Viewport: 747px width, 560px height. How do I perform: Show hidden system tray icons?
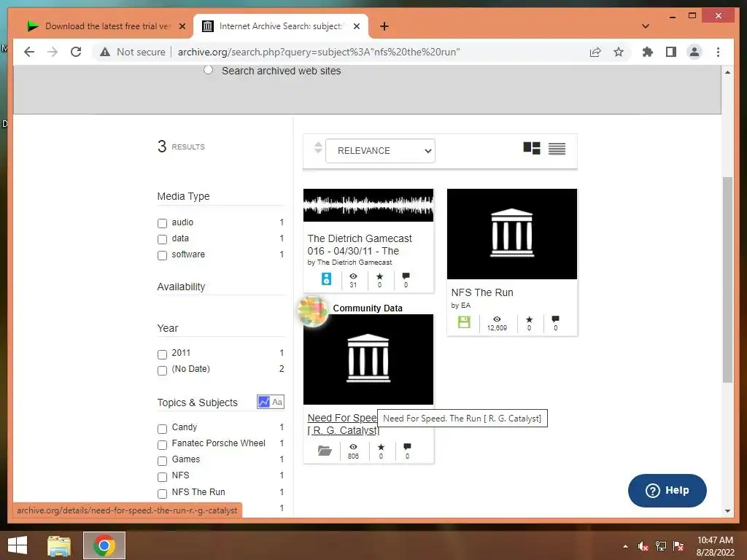[x=625, y=546]
